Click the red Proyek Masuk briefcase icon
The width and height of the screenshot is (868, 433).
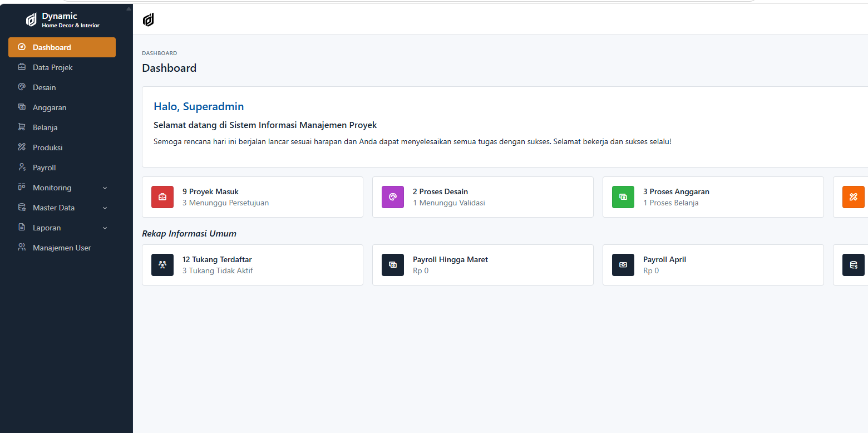(162, 197)
